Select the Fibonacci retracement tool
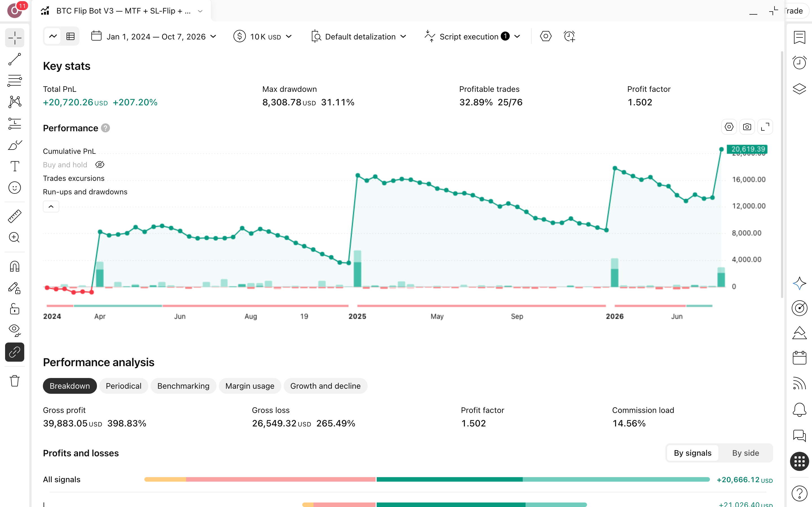Image resolution: width=812 pixels, height=507 pixels. click(14, 81)
